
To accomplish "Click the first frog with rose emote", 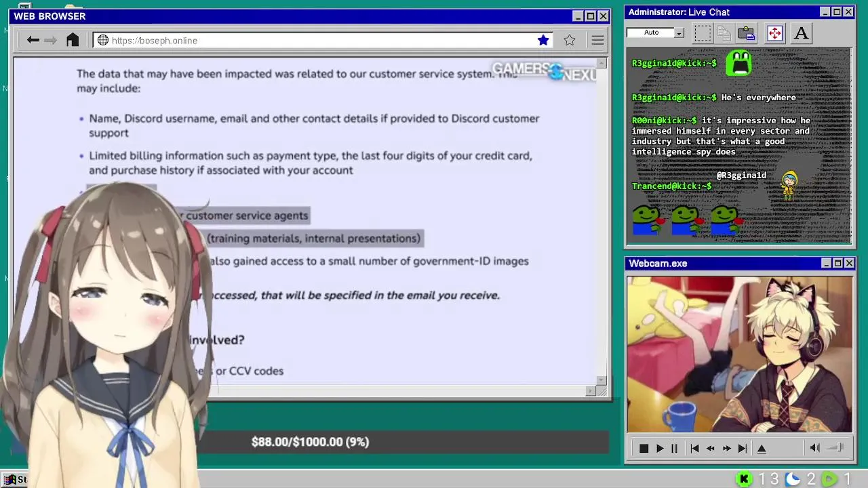I will click(648, 220).
